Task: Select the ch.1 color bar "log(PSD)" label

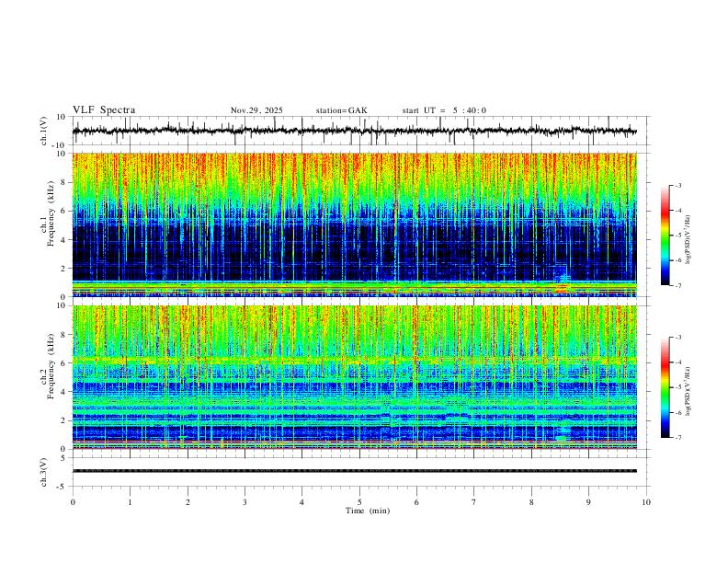Action: point(688,239)
